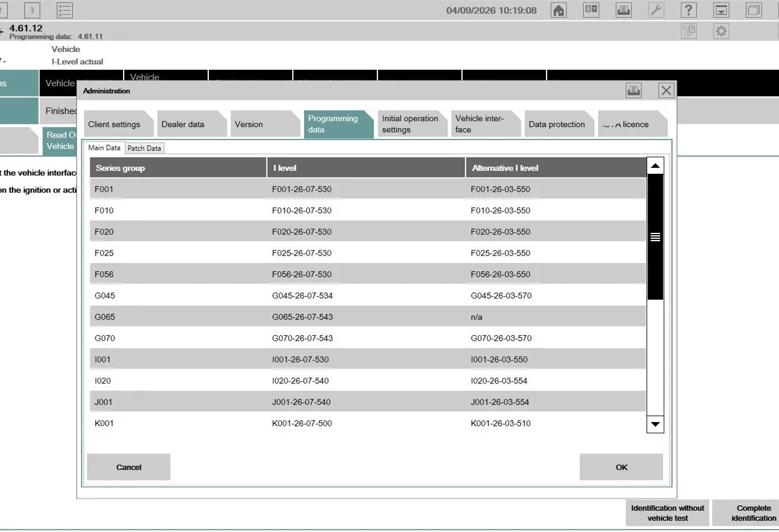Click the table scrollbar thumb

[655, 237]
